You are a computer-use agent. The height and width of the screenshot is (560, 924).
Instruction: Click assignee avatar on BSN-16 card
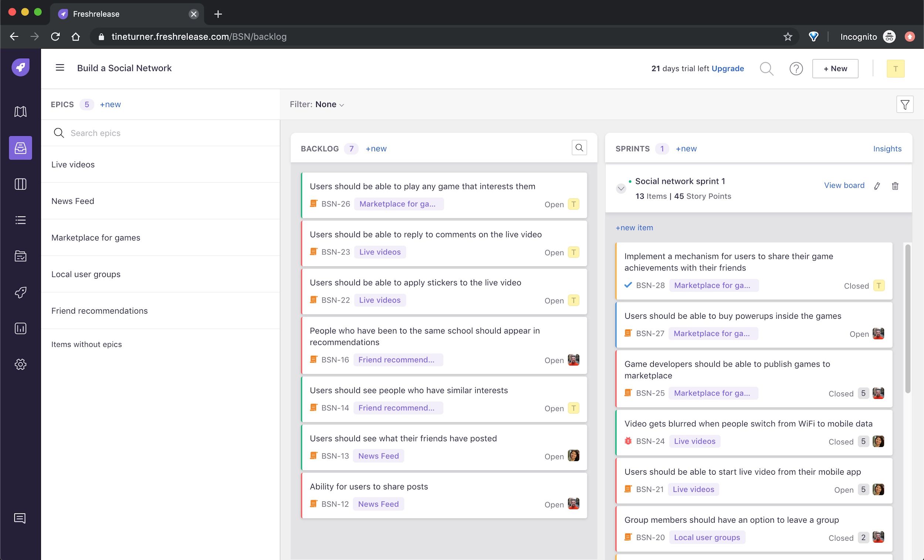coord(573,360)
